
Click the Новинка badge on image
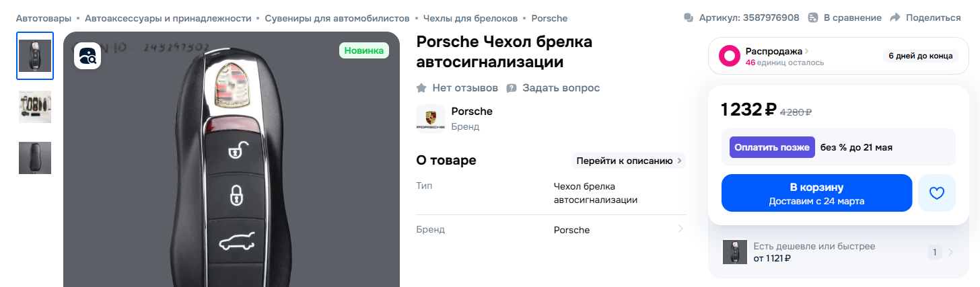click(x=364, y=50)
